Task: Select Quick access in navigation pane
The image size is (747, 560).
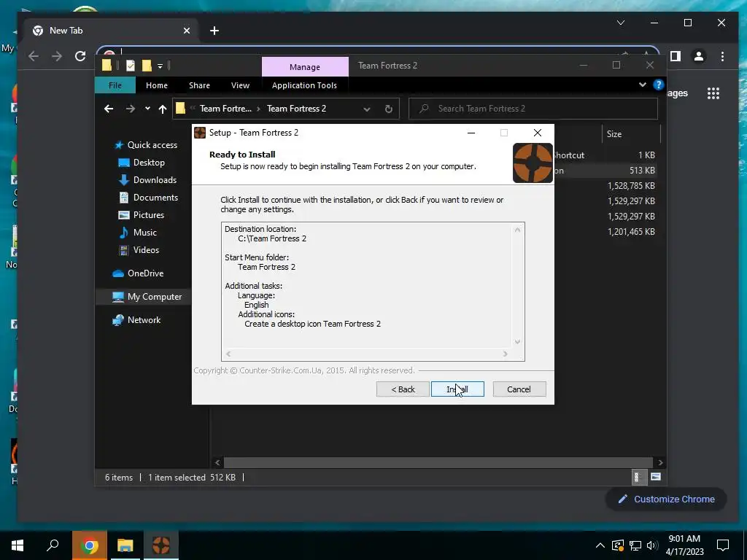Action: [x=146, y=145]
